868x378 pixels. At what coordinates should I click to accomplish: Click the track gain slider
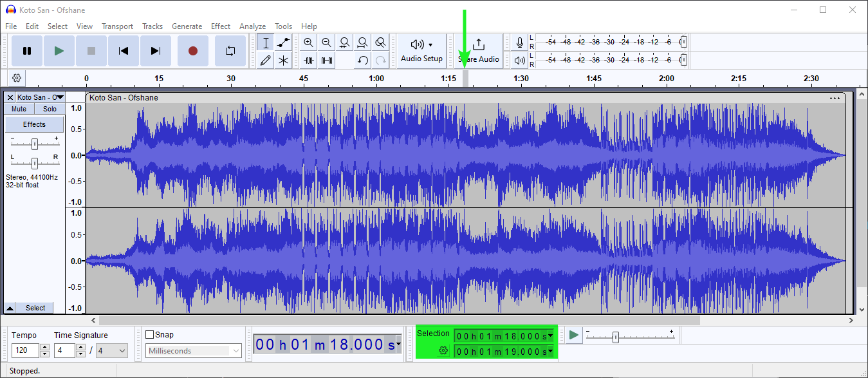(35, 144)
